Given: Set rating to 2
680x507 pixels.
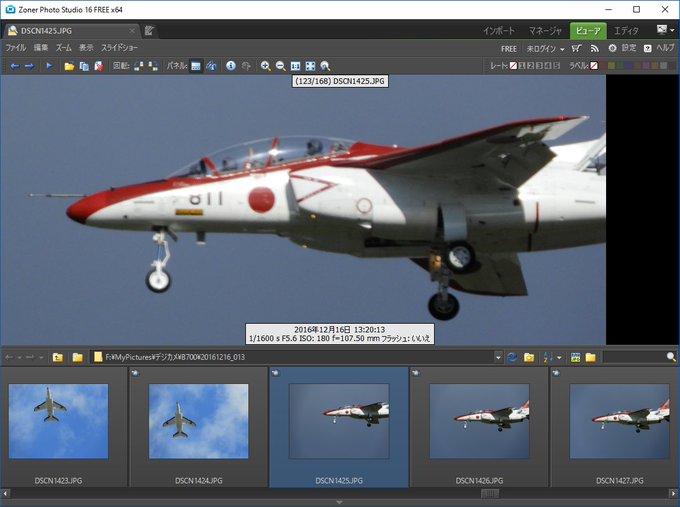Looking at the screenshot, I should click(530, 65).
